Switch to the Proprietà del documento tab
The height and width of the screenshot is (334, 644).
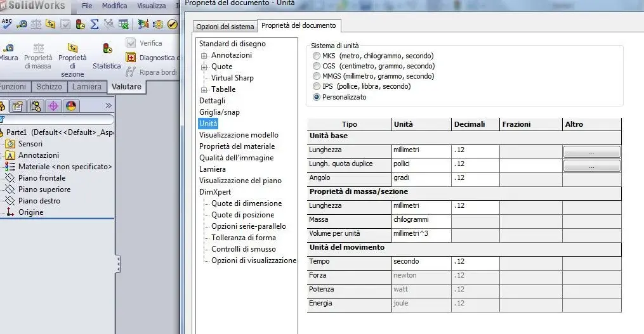299,25
